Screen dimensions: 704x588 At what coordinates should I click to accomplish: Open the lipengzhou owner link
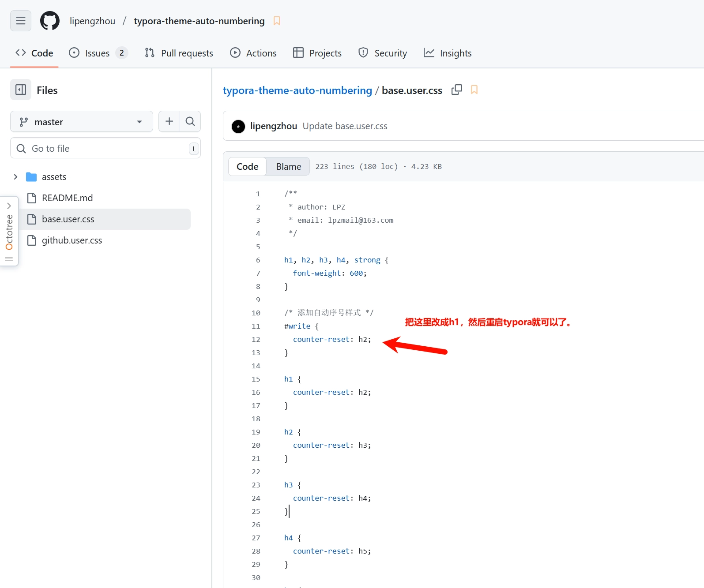point(92,21)
